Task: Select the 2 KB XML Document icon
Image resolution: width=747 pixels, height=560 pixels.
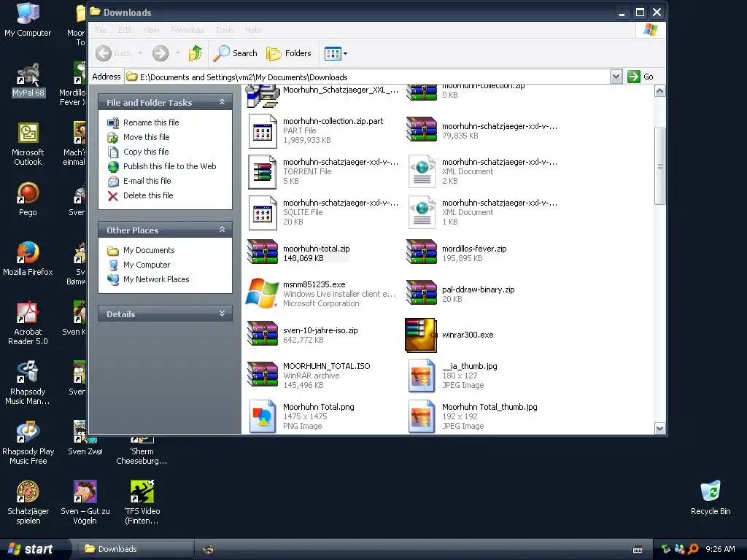Action: pos(422,172)
